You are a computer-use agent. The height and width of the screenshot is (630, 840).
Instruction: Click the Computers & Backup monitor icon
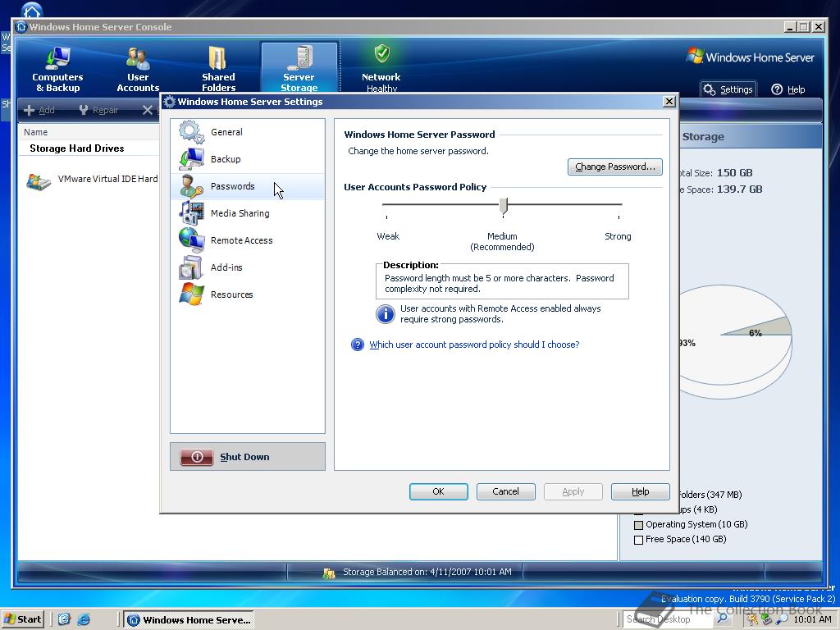pos(57,57)
